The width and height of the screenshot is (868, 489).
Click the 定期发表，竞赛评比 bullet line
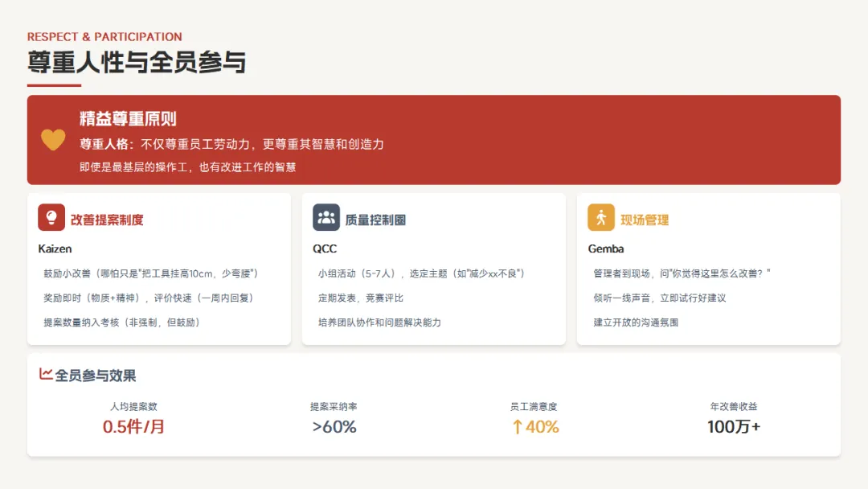click(x=361, y=298)
